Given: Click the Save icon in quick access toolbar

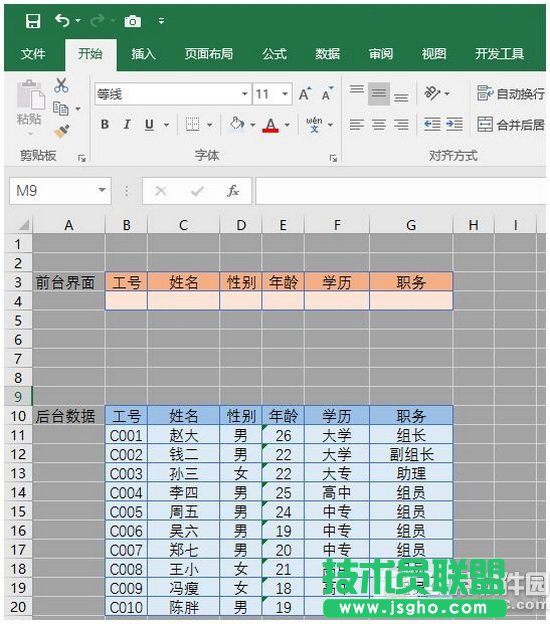Looking at the screenshot, I should (33, 21).
